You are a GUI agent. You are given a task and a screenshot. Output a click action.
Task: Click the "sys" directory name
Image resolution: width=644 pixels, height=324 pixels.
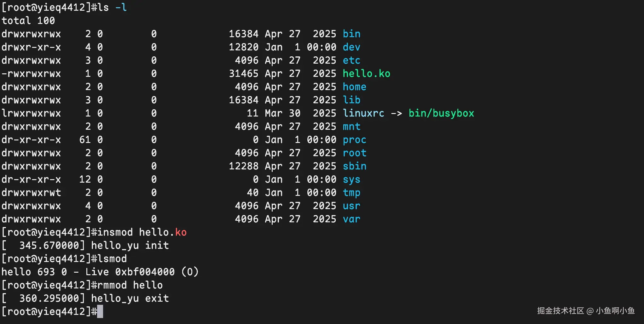[x=351, y=179]
